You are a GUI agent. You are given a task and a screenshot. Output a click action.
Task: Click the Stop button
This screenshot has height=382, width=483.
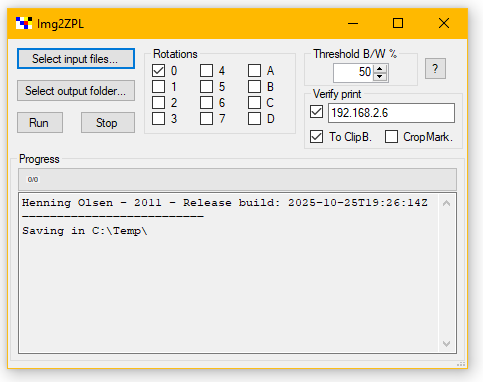tap(108, 123)
